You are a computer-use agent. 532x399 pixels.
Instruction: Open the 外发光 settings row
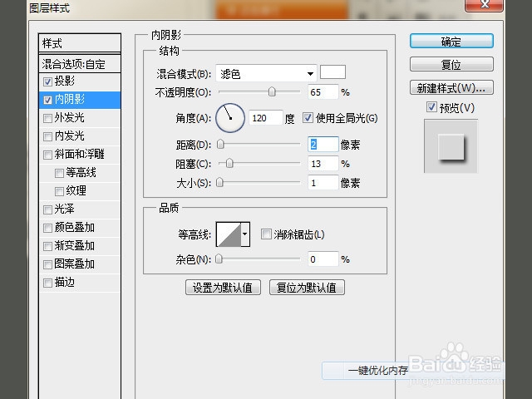pyautogui.click(x=80, y=118)
